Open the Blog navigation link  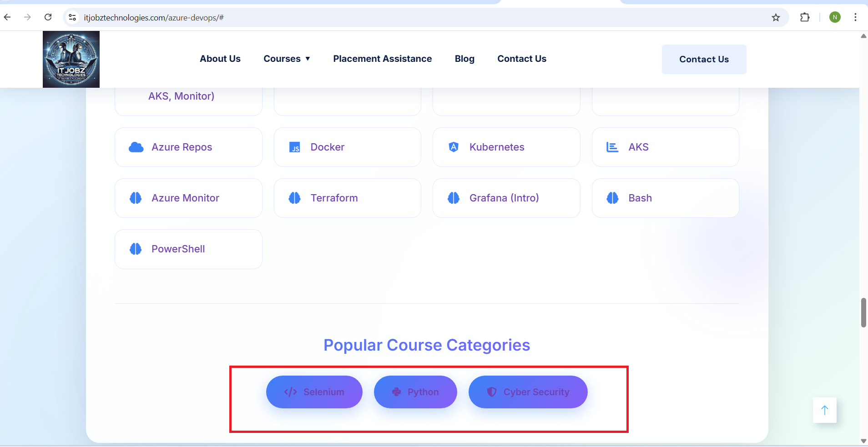[464, 59]
